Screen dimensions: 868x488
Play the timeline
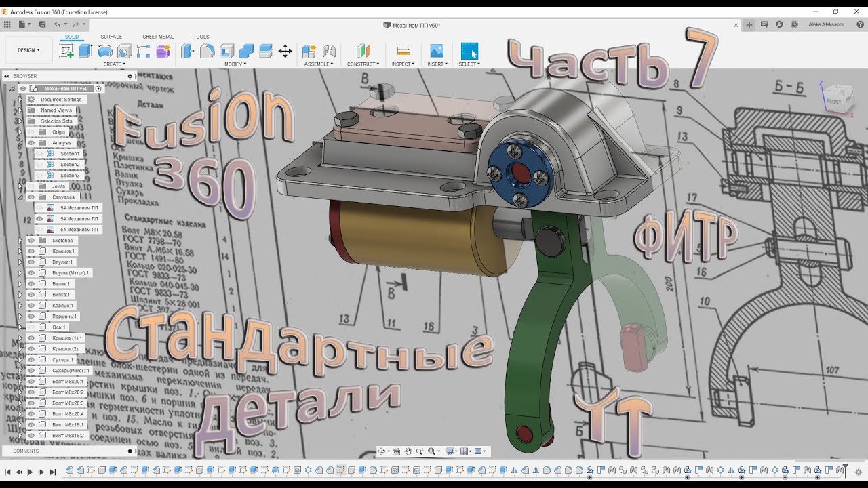click(30, 472)
